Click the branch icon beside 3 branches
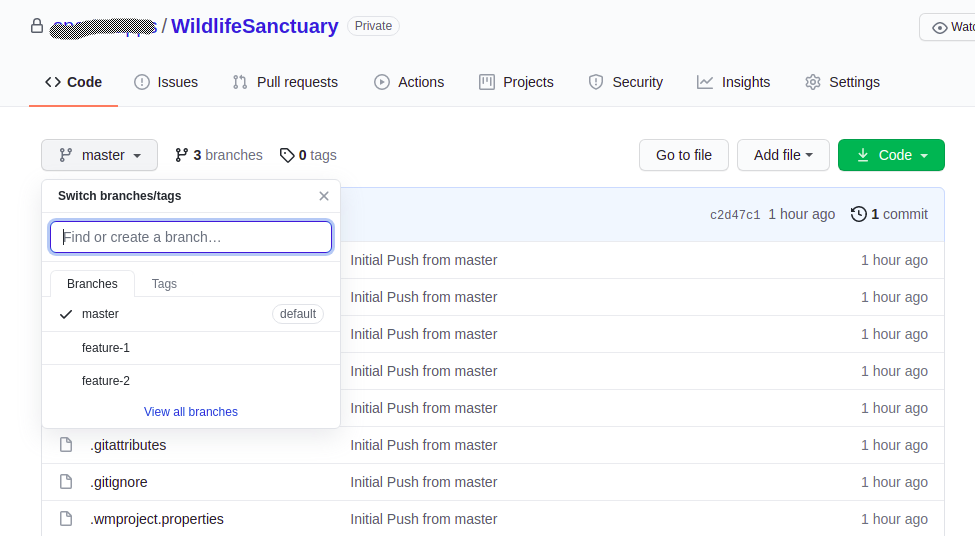 point(181,155)
